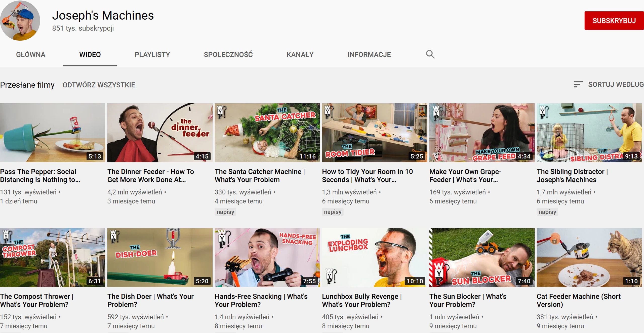Click the '851 tys. subskrypcji' subscriber count
Viewport: 644px width, 333px height.
(83, 28)
